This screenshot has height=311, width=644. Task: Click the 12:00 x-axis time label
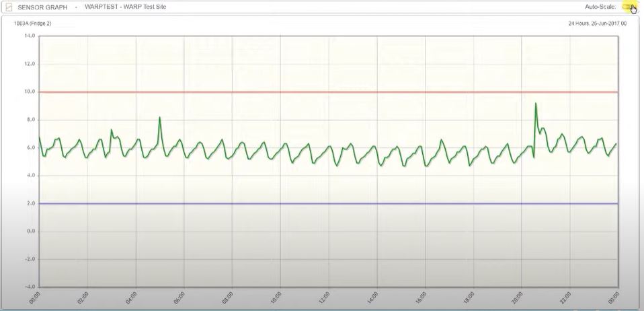(325, 298)
